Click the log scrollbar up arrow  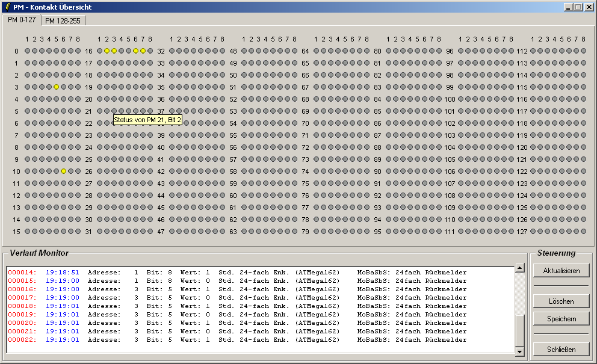click(x=519, y=268)
